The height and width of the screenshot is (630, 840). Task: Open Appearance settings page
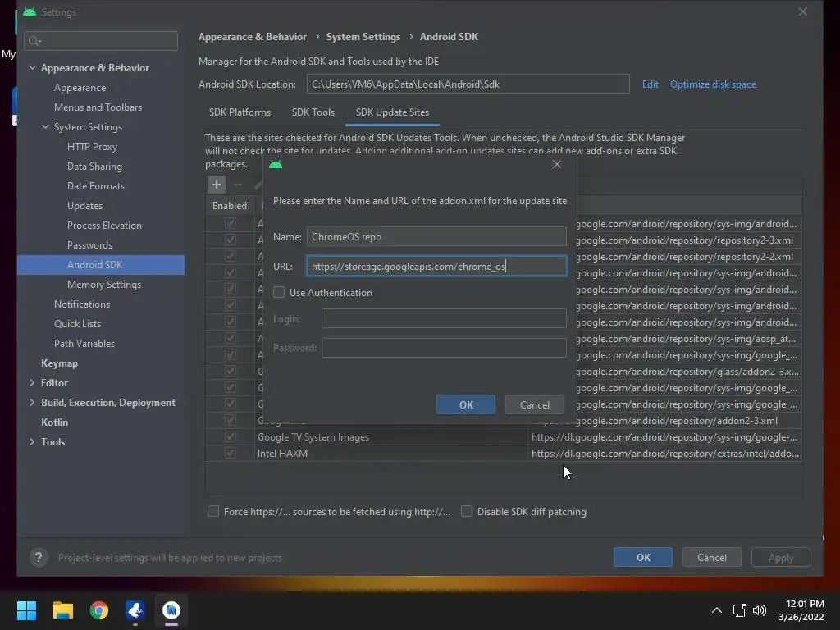tap(80, 88)
